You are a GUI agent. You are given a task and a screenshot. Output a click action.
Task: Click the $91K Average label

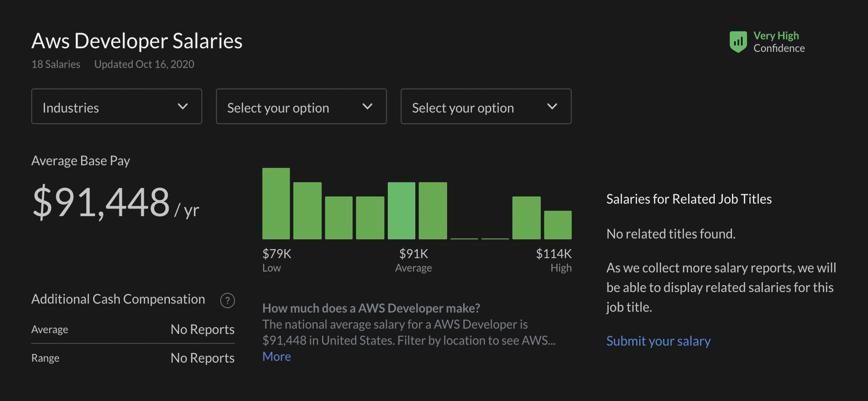(414, 260)
